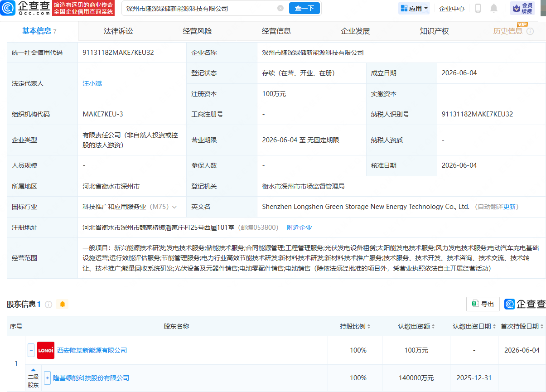Click organization code MAKE7KEU-3
The height and width of the screenshot is (392, 546).
[103, 114]
